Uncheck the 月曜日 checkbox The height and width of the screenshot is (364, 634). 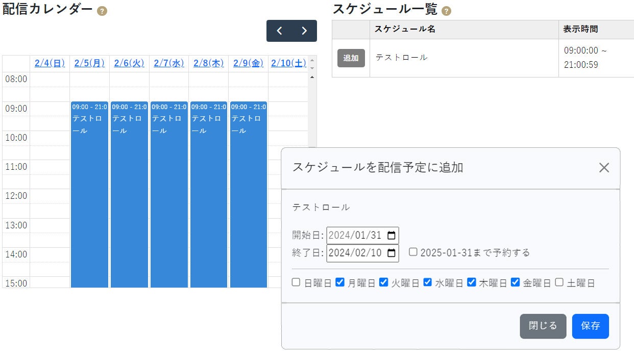pyautogui.click(x=340, y=282)
